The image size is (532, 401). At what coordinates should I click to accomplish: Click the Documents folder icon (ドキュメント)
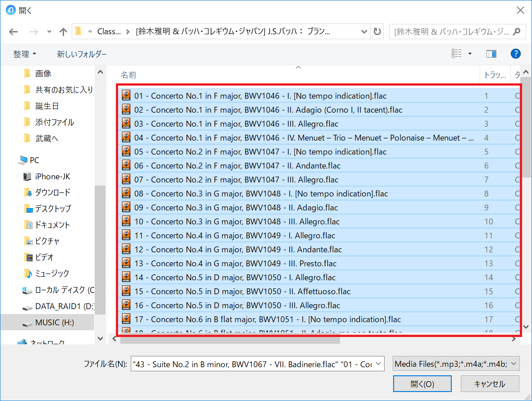point(28,225)
